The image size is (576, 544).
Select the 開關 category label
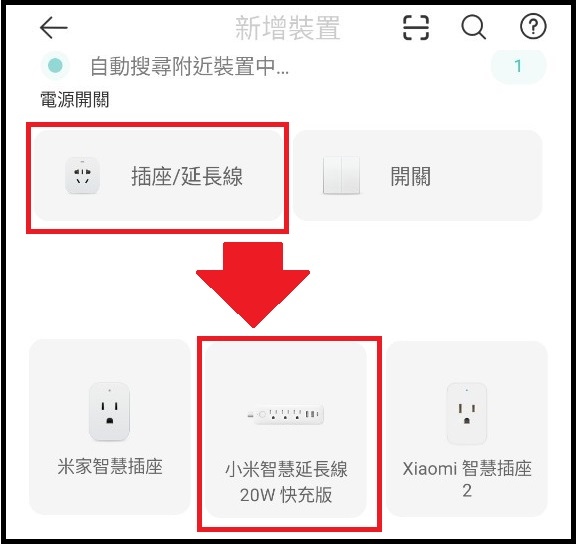411,176
